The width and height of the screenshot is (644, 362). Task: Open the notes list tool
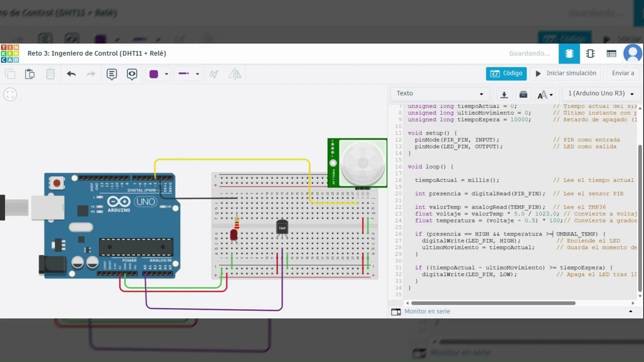tap(112, 74)
